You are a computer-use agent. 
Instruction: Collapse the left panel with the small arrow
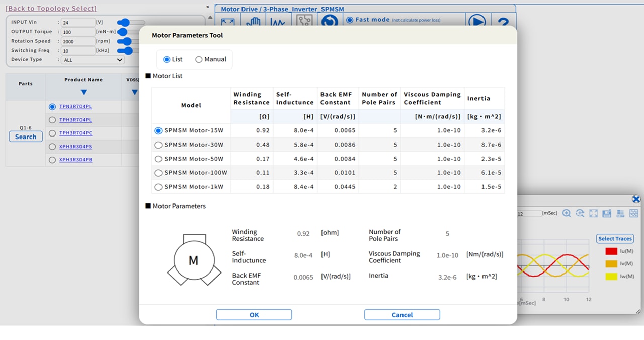tap(208, 7)
